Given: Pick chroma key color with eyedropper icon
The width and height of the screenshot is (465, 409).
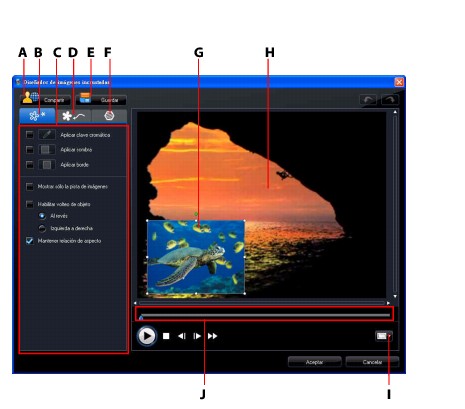Looking at the screenshot, I should (47, 135).
